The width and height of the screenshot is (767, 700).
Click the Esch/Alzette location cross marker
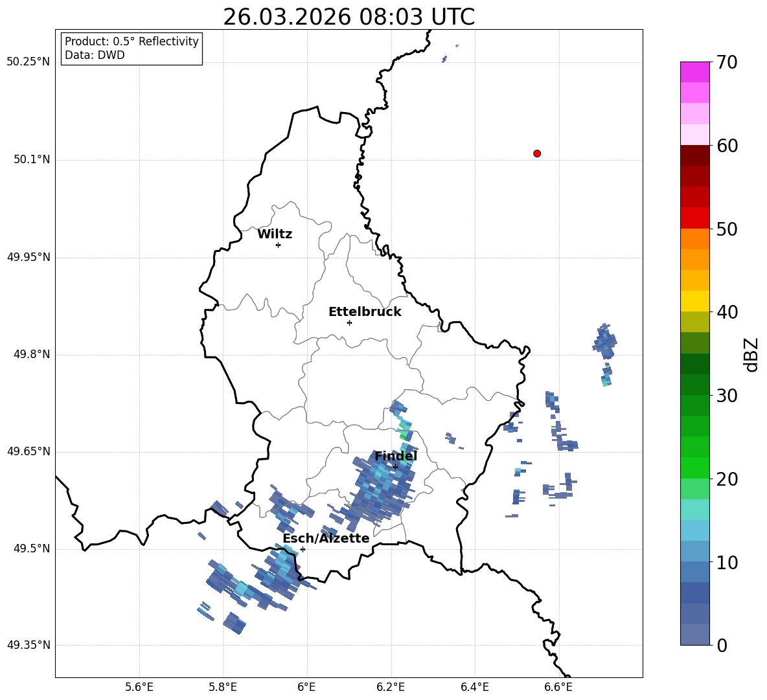[303, 549]
